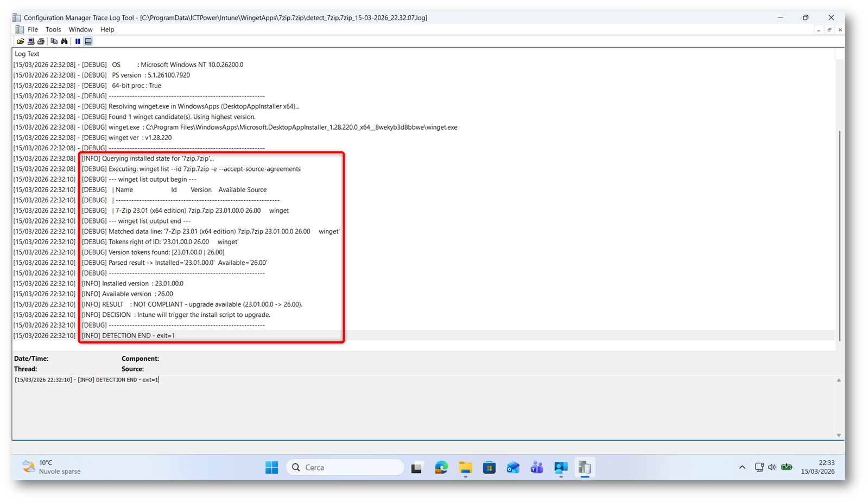Screen dimensions: 868x503
Task: Select the '| 7-Zip 23.01 (x64 edition)' output line
Action: pos(423,211)
